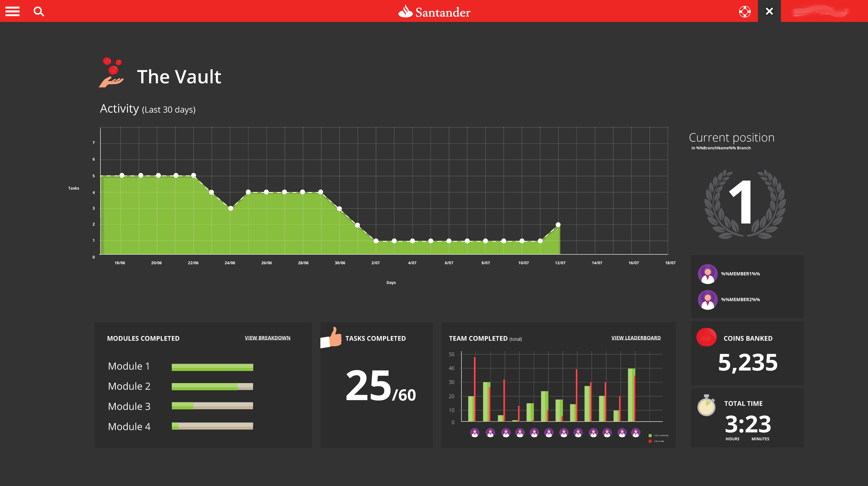Click Module 3 progress bar
The width and height of the screenshot is (868, 486).
click(x=212, y=406)
